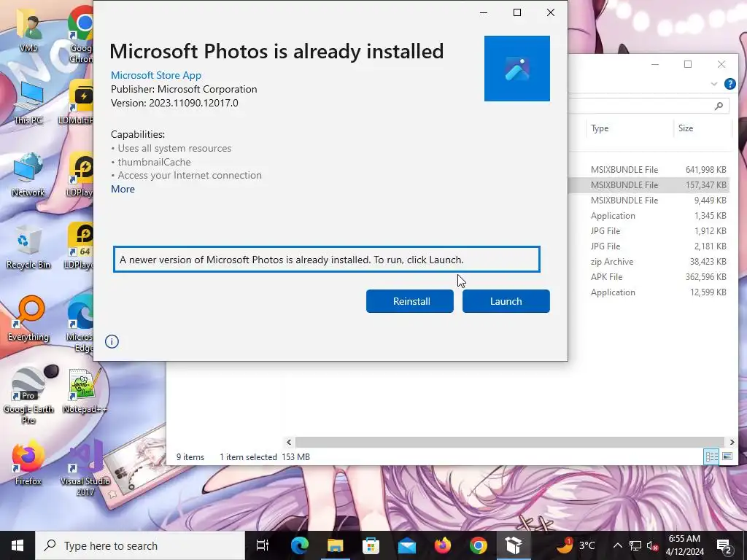747x560 pixels.
Task: Open Mail from the taskbar
Action: (406, 545)
